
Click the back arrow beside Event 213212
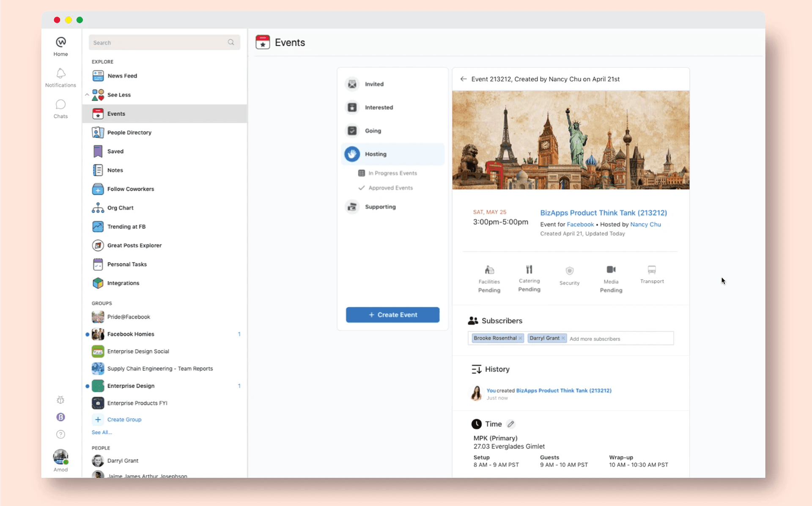[464, 79]
